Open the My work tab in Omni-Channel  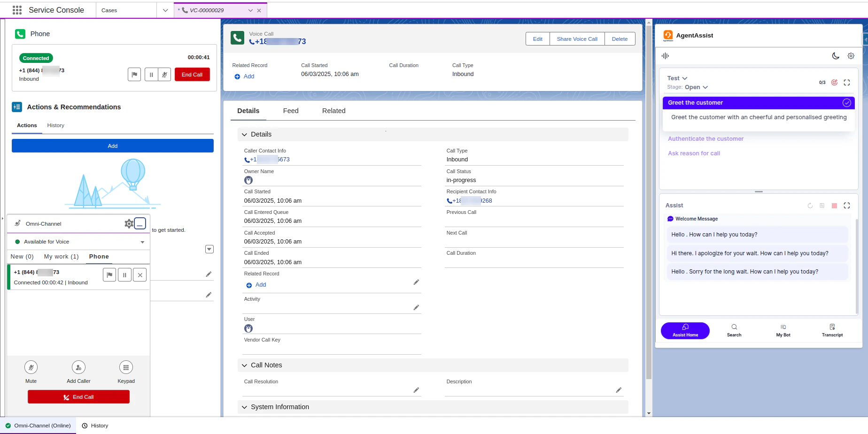pyautogui.click(x=61, y=257)
